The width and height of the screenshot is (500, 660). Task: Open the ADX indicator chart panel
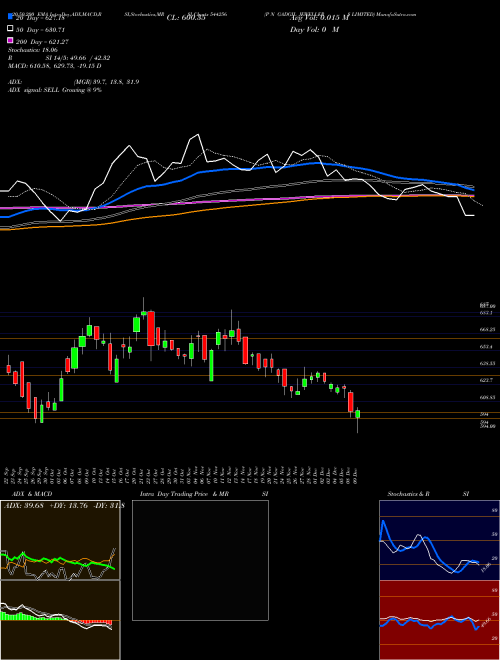(60, 540)
